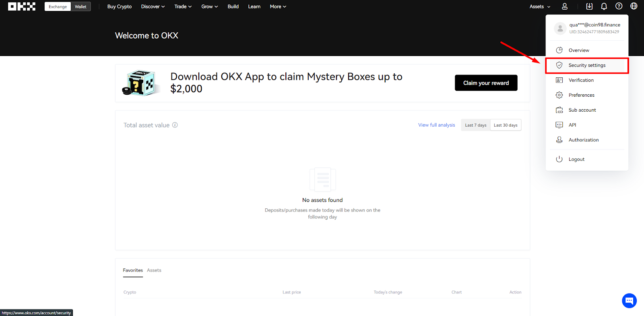The image size is (644, 316).
Task: Switch to Wallet mode
Action: point(80,6)
